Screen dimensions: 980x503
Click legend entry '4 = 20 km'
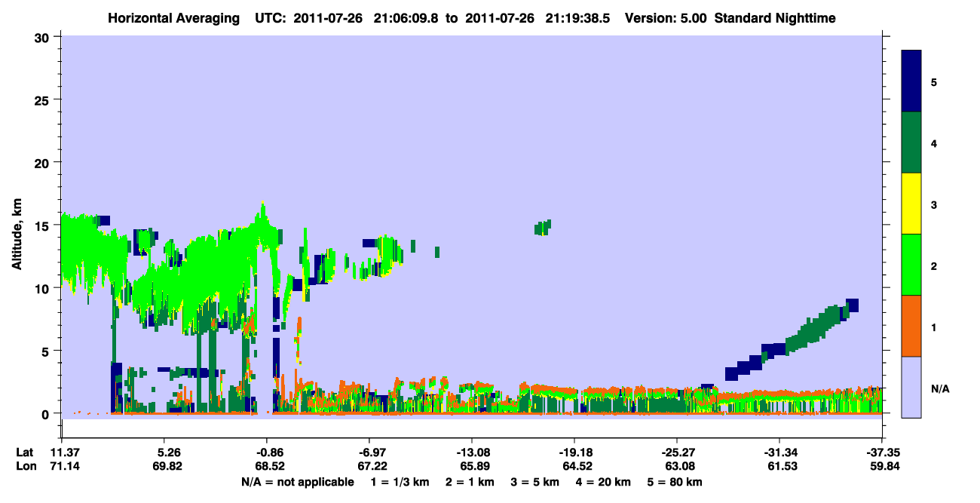603,482
